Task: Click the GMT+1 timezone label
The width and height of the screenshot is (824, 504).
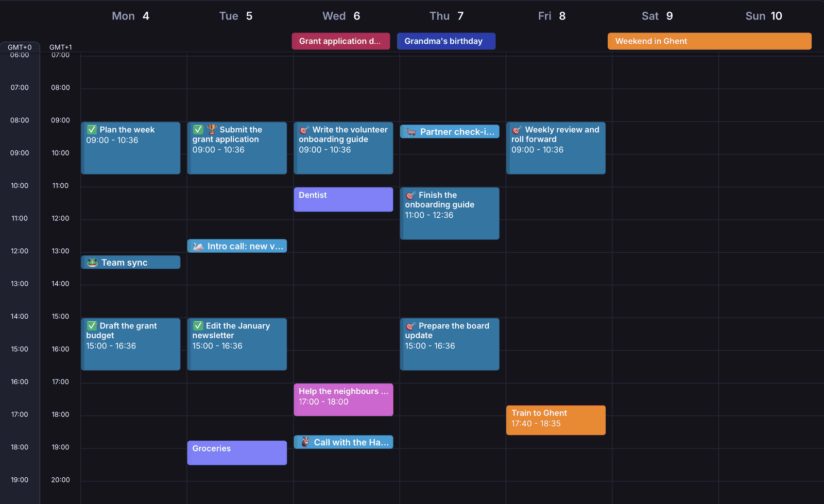Action: pos(60,47)
